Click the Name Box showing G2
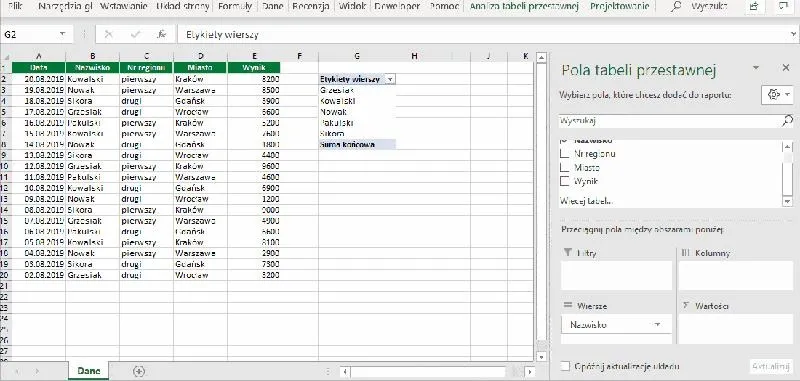 point(30,35)
